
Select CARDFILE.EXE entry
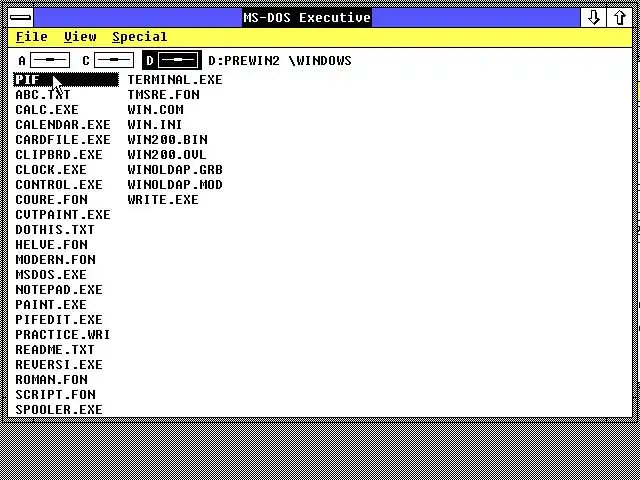(x=63, y=140)
